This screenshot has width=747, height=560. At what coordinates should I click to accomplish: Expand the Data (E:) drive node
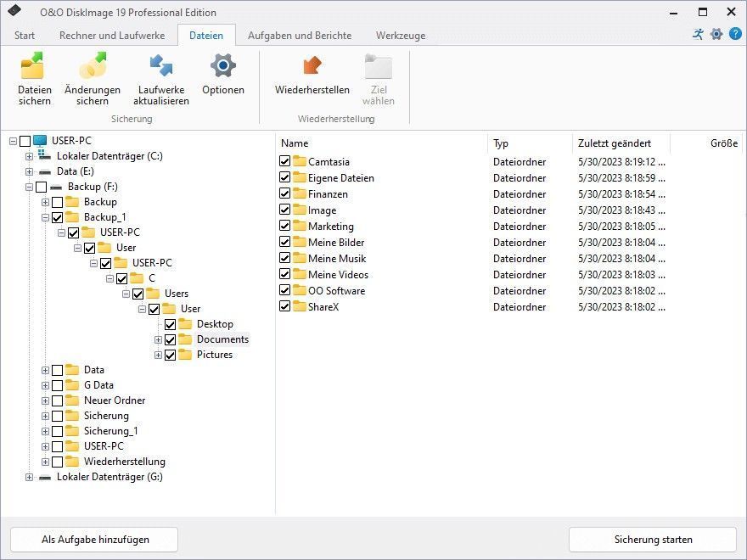click(x=29, y=171)
